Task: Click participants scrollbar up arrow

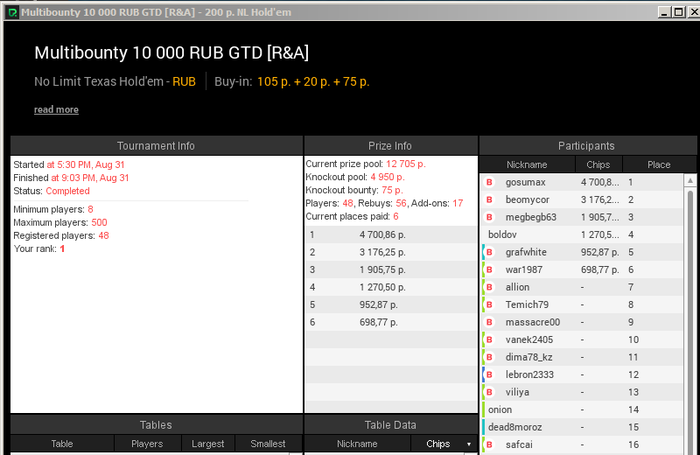Action: [690, 180]
